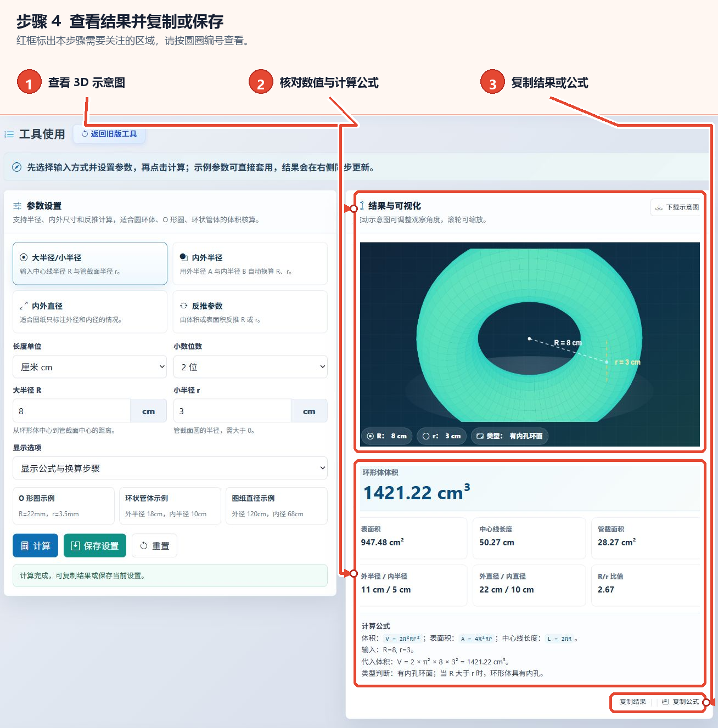Choose the 反推参数 input mode card
This screenshot has width=718, height=728.
[250, 312]
